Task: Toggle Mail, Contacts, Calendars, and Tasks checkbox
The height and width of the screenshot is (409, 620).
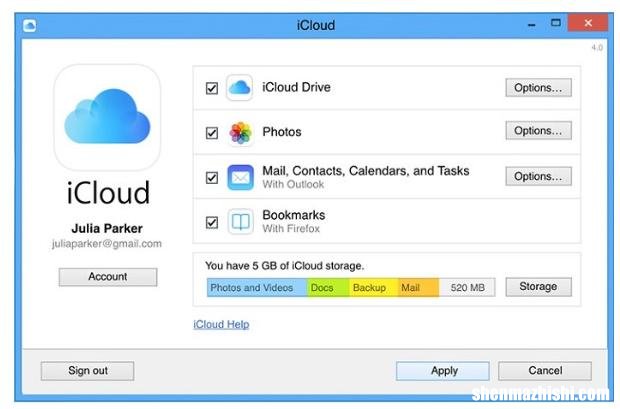Action: [x=212, y=178]
